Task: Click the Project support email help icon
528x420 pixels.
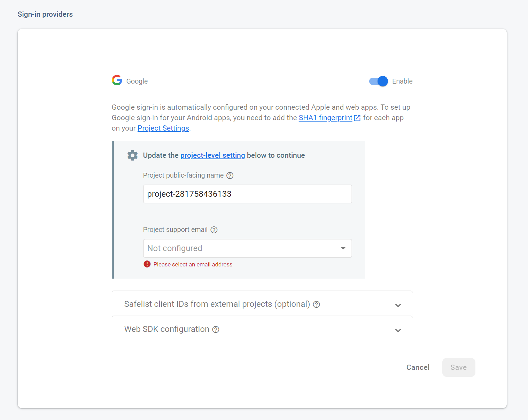Action: point(214,230)
